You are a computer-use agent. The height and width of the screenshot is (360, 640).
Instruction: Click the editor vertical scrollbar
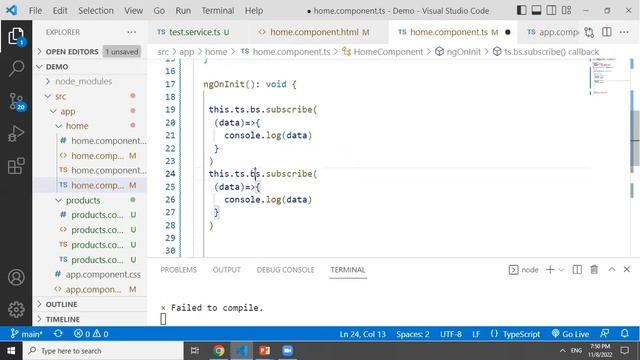pos(635,139)
